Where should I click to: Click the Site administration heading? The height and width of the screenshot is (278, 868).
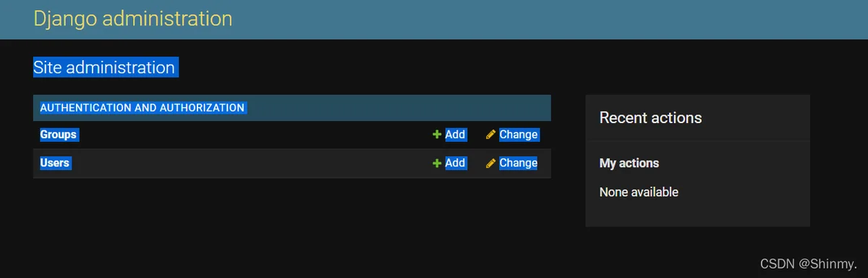pyautogui.click(x=104, y=68)
